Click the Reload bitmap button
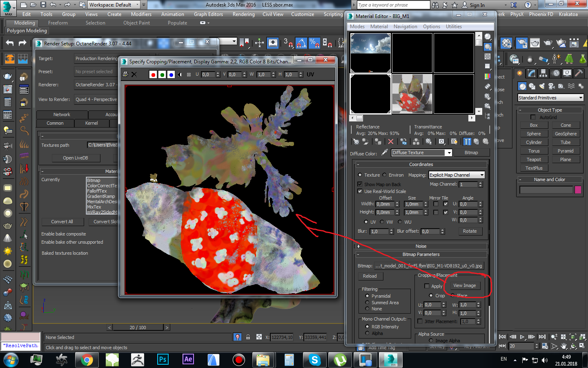Viewport: 588px width, 368px height. click(370, 276)
